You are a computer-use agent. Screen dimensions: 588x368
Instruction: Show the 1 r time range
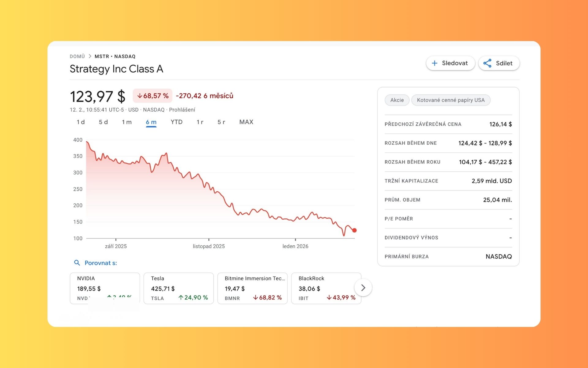point(200,122)
